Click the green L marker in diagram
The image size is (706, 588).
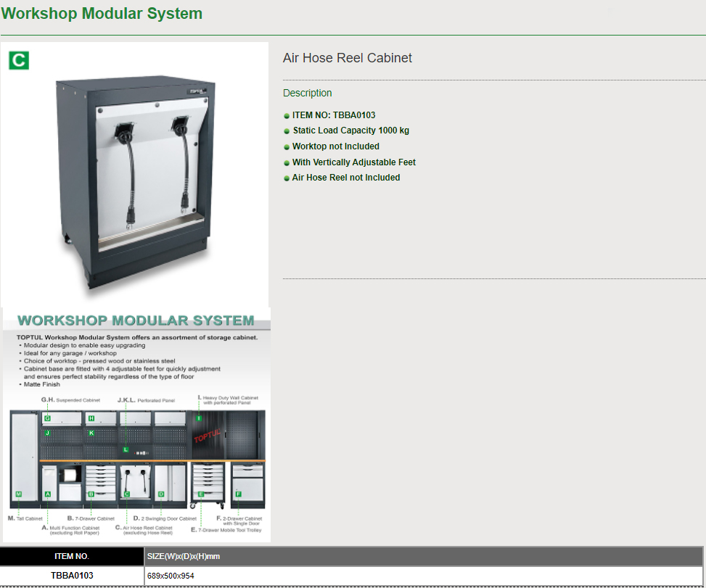coord(126,450)
